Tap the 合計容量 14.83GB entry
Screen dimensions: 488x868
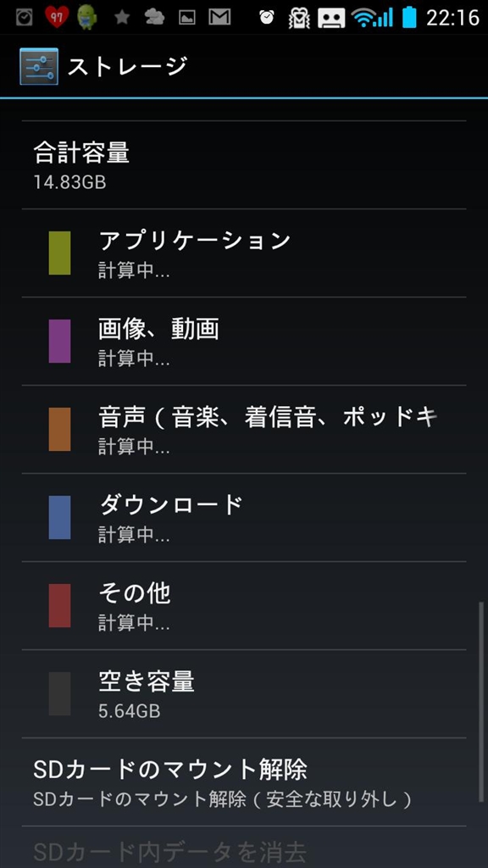click(244, 165)
